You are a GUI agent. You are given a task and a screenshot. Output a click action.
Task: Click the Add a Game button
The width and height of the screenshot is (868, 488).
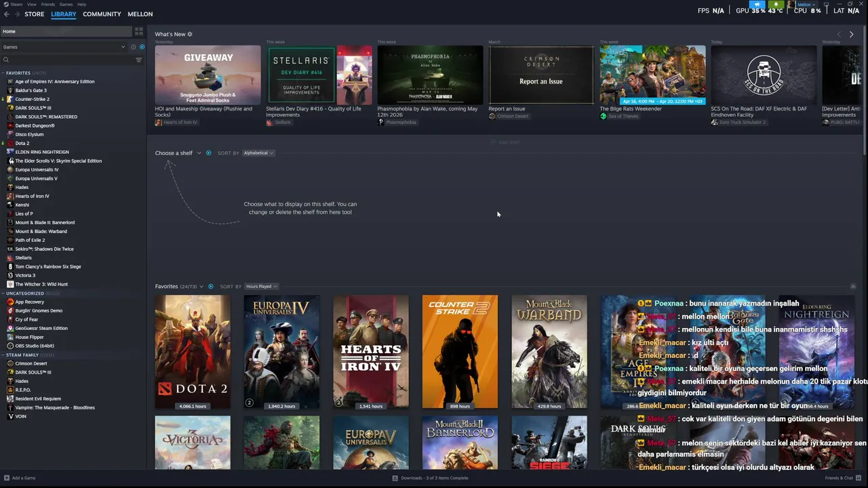20,478
